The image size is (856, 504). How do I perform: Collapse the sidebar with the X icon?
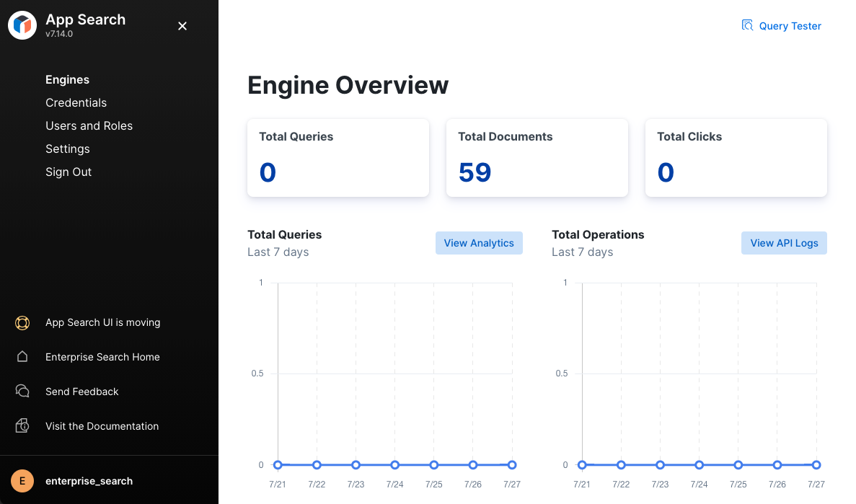click(182, 25)
